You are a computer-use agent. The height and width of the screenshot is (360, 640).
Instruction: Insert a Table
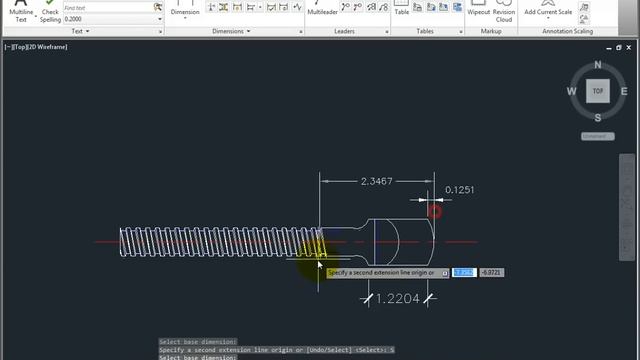coord(402,8)
